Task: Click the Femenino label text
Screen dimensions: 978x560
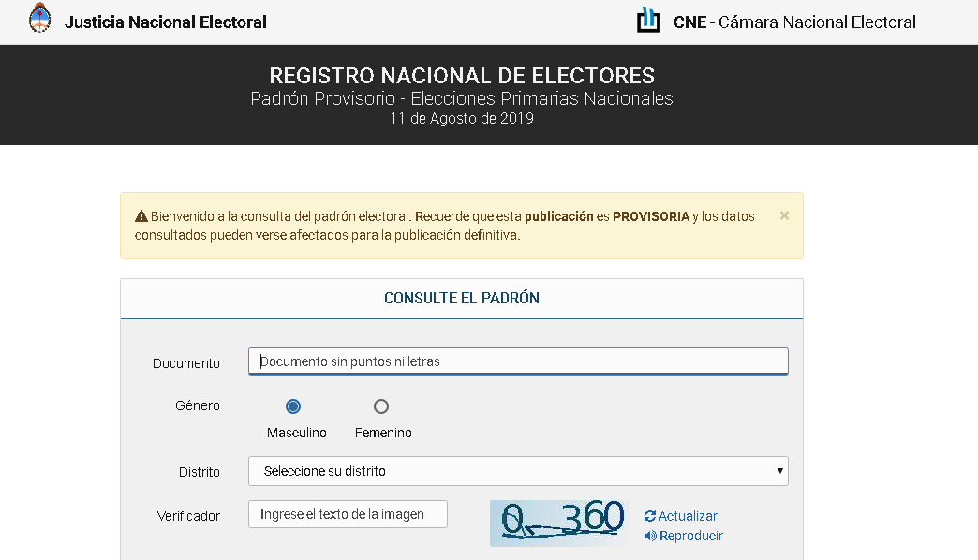Action: (x=383, y=433)
